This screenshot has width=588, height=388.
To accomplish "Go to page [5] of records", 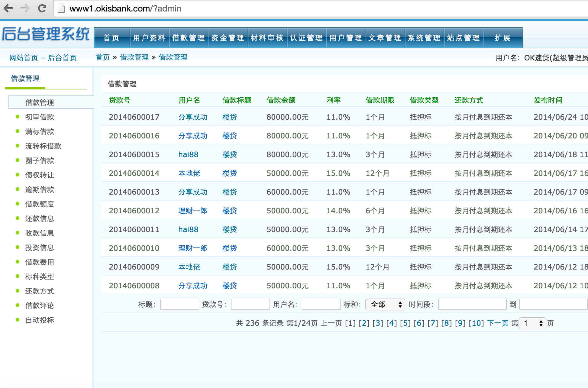I will [x=405, y=323].
